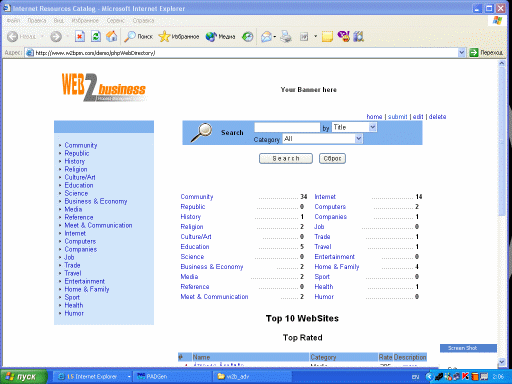Click the Edit page icon
The image size is (512, 384).
(x=304, y=36)
